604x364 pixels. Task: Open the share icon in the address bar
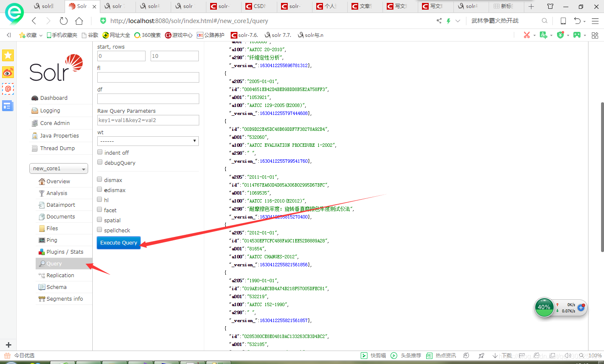[x=439, y=21]
